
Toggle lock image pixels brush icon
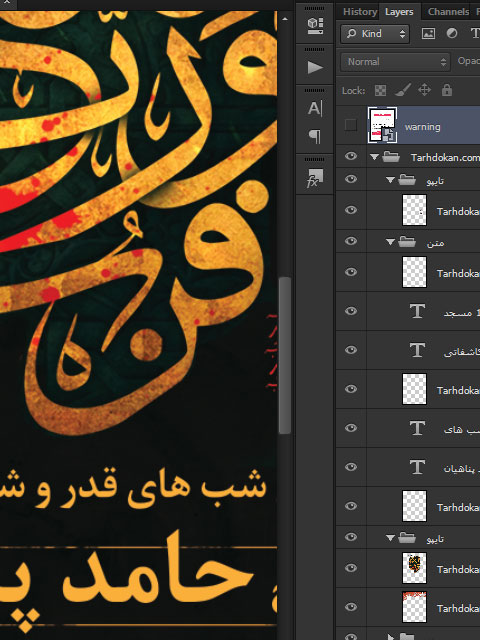pyautogui.click(x=402, y=90)
